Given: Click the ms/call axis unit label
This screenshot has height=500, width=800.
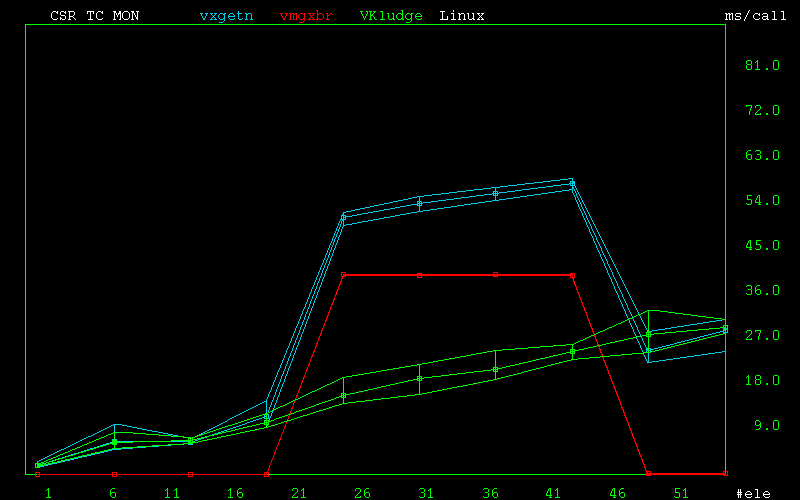Looking at the screenshot, I should tap(756, 16).
